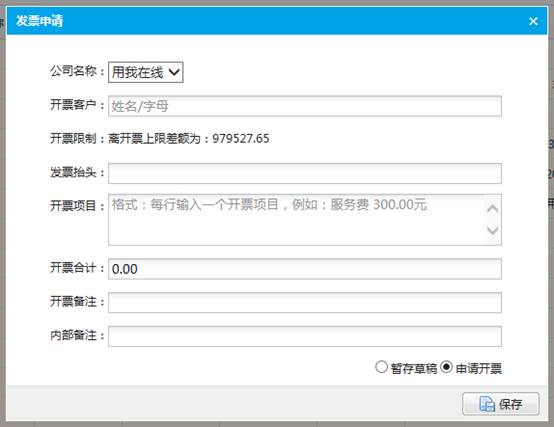The image size is (554, 427).
Task: Focus the 开票备注 input field
Action: pos(305,302)
